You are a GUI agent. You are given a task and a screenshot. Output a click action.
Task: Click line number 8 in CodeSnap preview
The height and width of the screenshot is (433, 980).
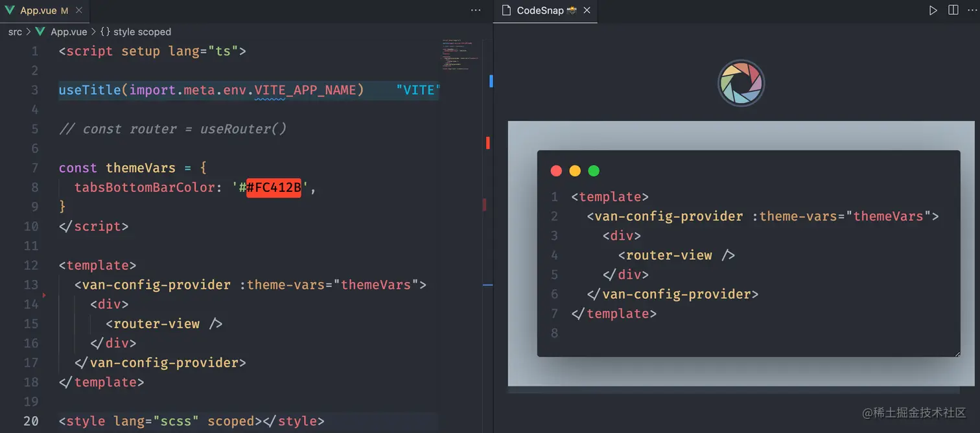pos(554,333)
